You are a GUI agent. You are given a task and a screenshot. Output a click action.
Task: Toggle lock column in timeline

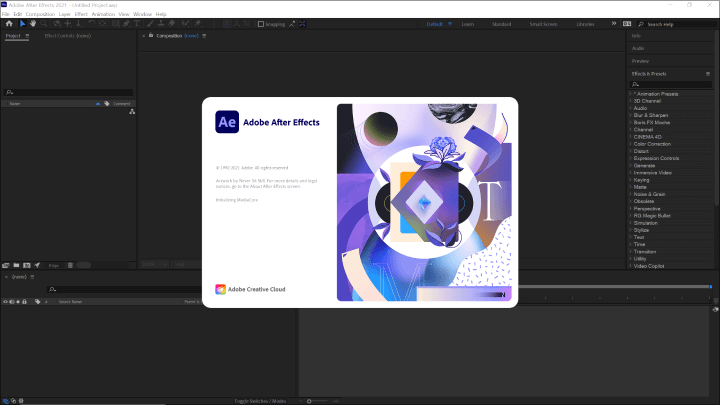[x=24, y=302]
